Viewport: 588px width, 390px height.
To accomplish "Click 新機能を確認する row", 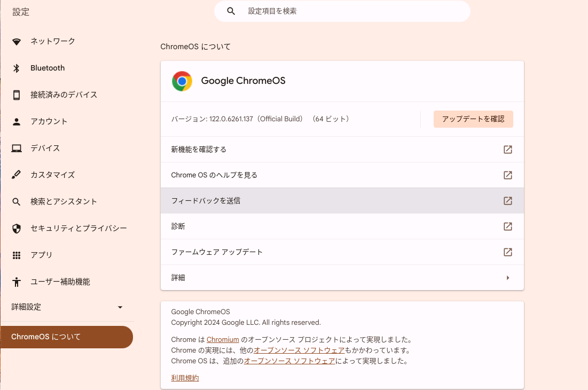I will [342, 150].
